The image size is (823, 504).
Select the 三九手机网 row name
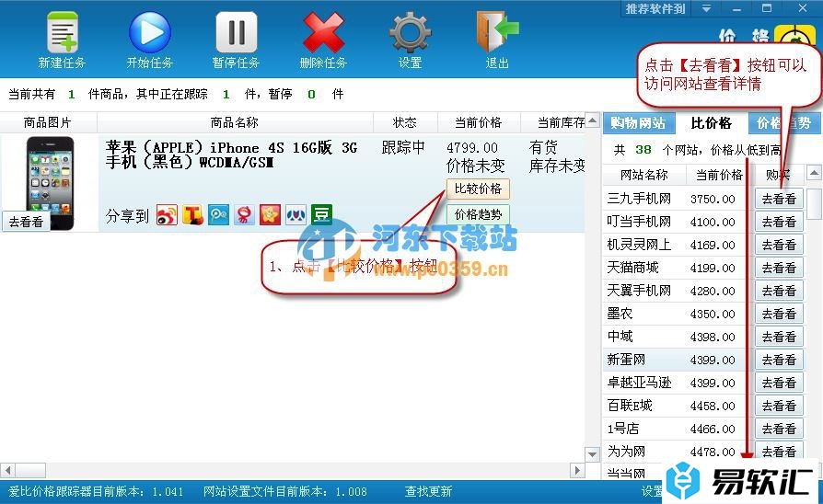point(639,199)
